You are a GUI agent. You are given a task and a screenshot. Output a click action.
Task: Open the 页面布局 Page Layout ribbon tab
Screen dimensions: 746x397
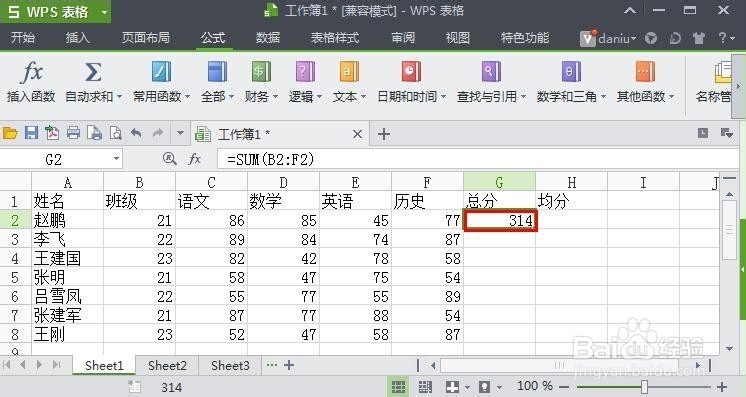pos(146,38)
